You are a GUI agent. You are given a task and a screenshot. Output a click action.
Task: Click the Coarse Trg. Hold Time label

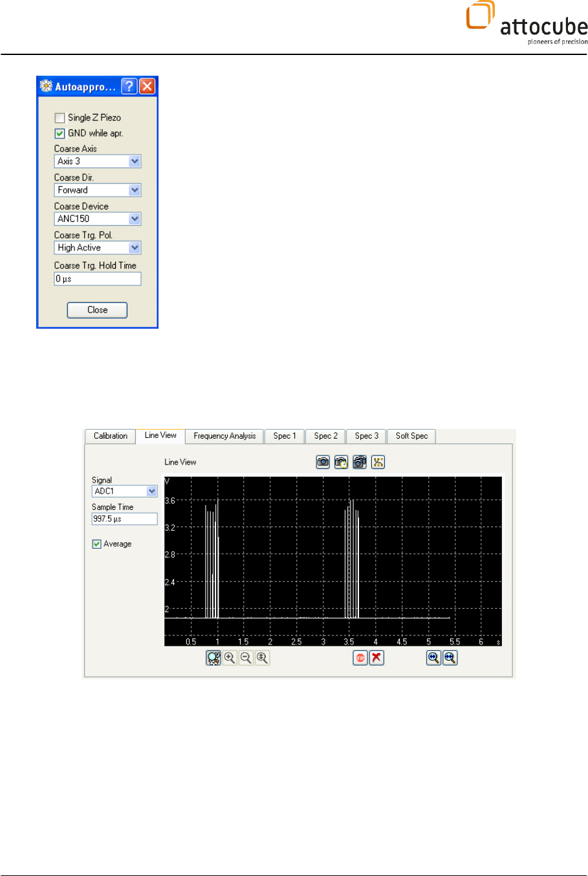pos(95,265)
